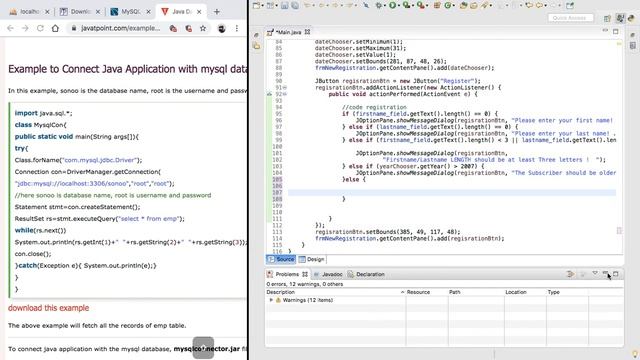Click the Save All icon in Eclipse toolbar
Screen dimensions: 640x360
[x=295, y=5]
